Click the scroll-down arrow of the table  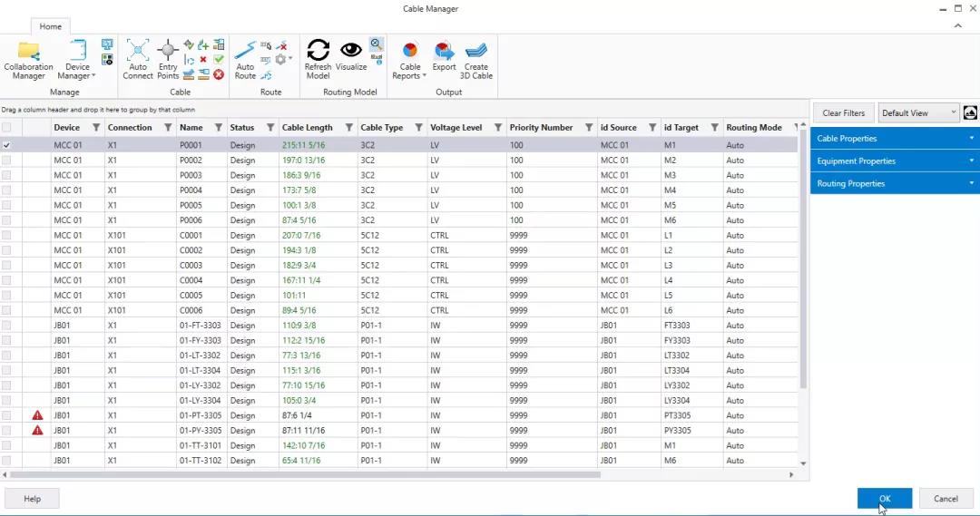pos(803,463)
